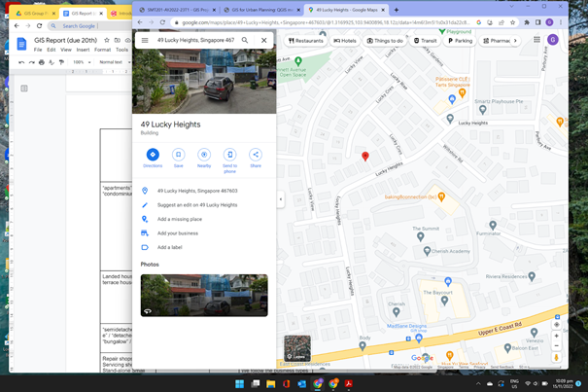Show more category chips with right arrow
Image resolution: width=588 pixels, height=392 pixels.
(515, 41)
